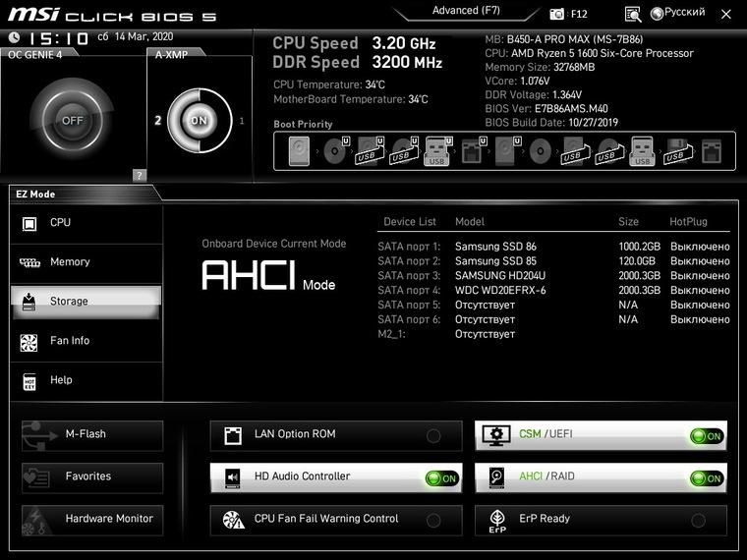Screen dimensions: 747x560
Task: Click HotPlug Выключено for SATA порт 1
Action: (700, 247)
